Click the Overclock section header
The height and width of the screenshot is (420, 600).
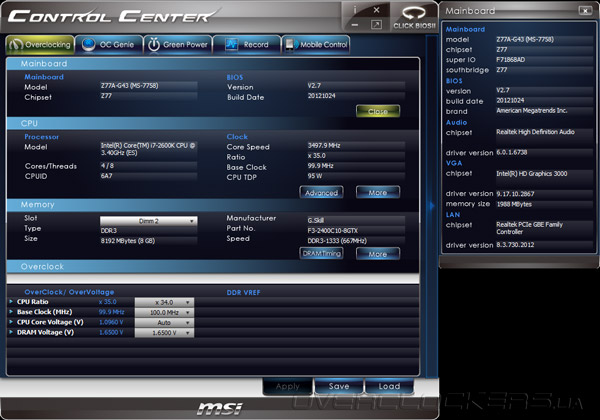213,267
